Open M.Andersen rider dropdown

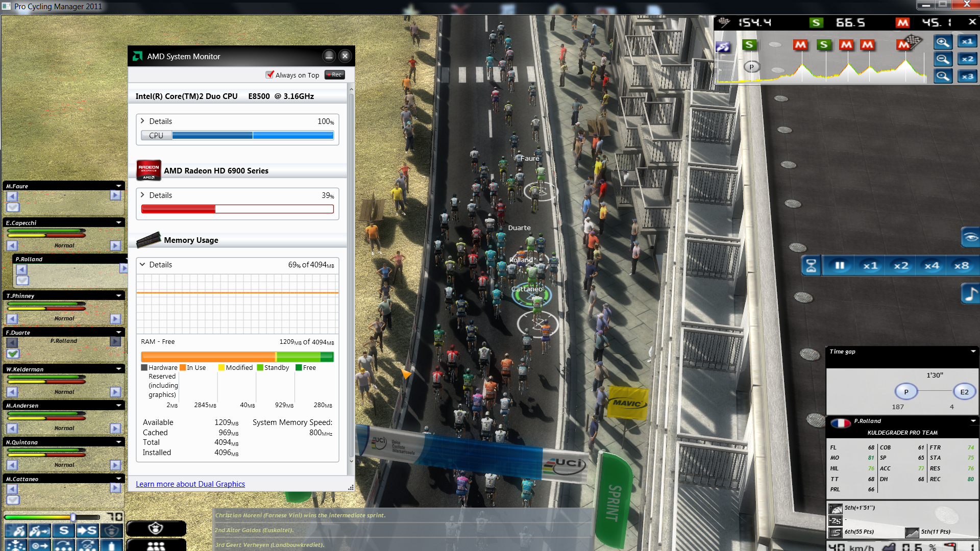[118, 405]
